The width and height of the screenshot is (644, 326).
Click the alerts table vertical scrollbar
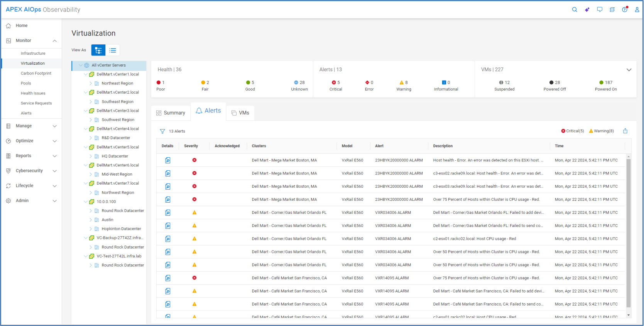(628, 233)
